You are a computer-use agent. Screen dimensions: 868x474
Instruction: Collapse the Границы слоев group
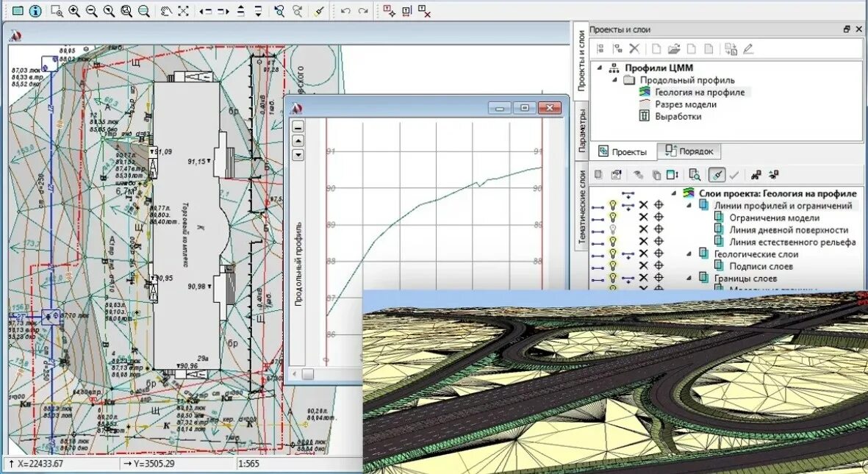tap(689, 278)
